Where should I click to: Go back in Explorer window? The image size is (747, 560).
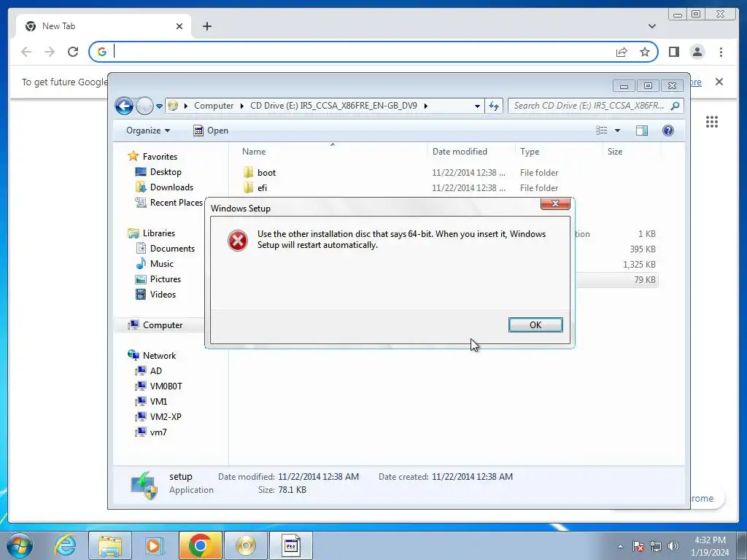[x=124, y=106]
